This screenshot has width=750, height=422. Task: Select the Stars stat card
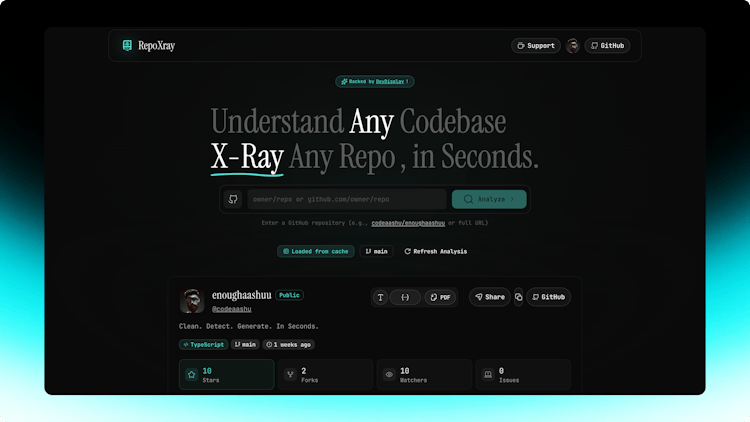(226, 374)
